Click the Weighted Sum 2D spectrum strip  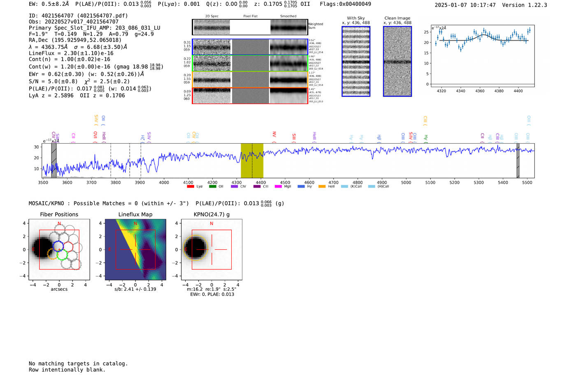[x=250, y=27]
